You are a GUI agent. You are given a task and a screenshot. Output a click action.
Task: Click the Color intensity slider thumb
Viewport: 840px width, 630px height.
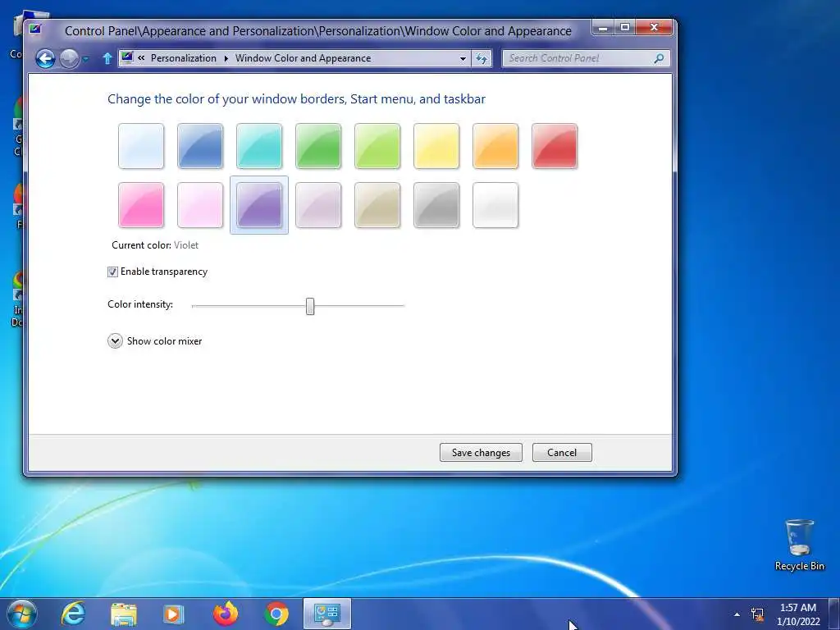pos(310,307)
